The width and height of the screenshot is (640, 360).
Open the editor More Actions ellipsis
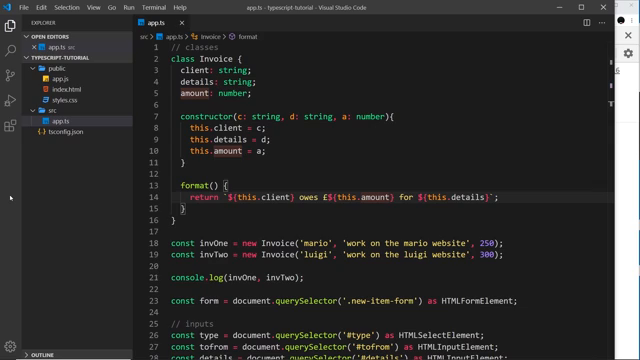602,23
